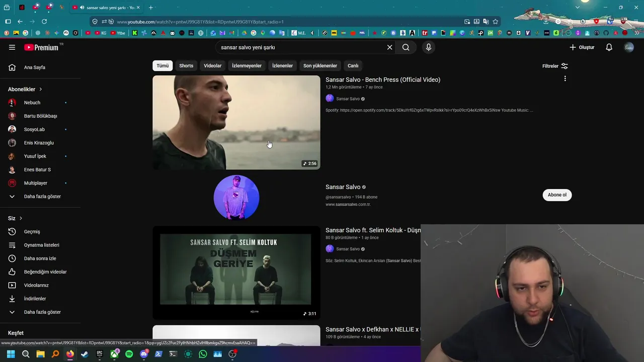Open the new browser tab plus button
Image resolution: width=644 pixels, height=362 pixels.
pos(150,8)
